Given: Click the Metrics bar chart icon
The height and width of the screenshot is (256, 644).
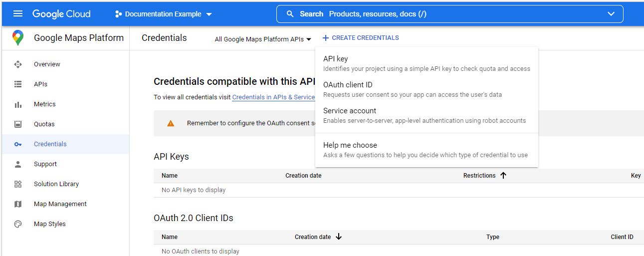Looking at the screenshot, I should click(x=18, y=104).
